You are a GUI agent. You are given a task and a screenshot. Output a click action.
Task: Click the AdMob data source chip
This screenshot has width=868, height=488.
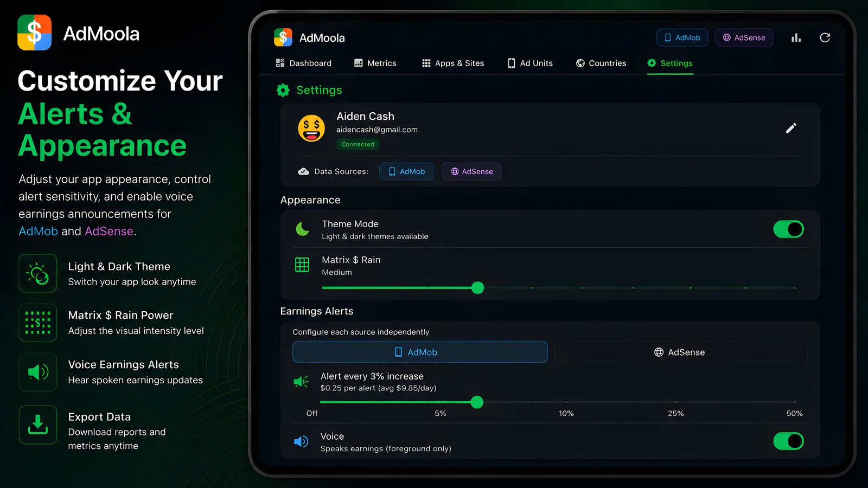click(x=406, y=171)
